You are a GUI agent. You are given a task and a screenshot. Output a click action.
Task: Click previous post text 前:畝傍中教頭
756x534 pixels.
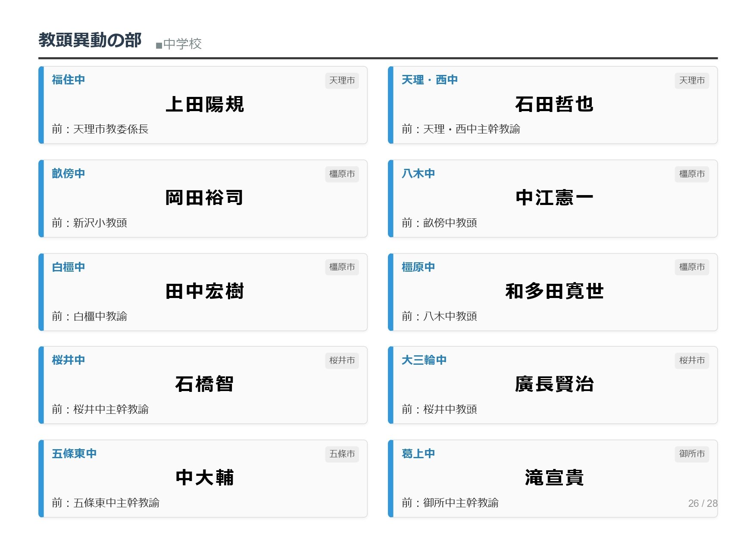439,223
